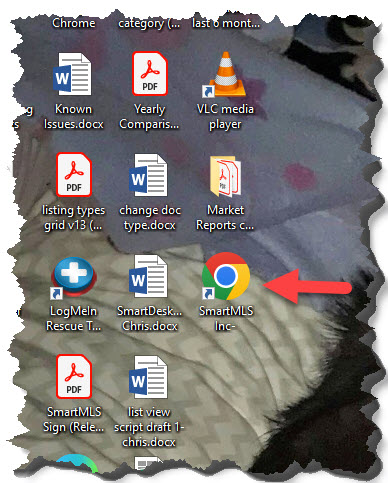
Task: Select SmartMLS Sign PDF file icon
Action: pos(74,376)
